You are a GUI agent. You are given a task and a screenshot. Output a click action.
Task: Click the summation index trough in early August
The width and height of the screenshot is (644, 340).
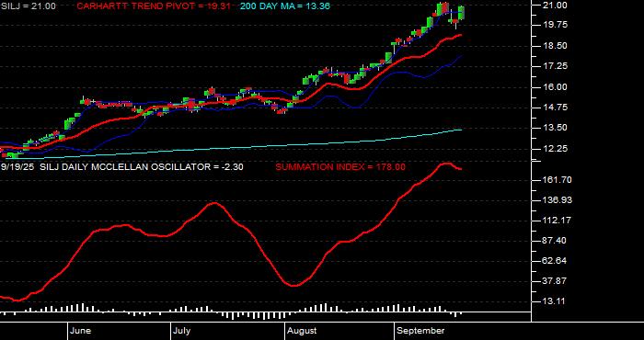[294, 286]
